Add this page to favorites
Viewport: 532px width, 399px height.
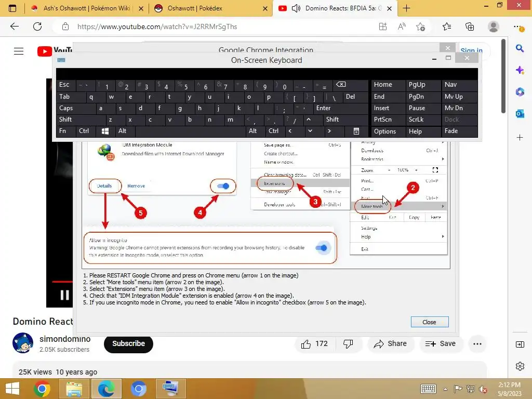click(421, 26)
